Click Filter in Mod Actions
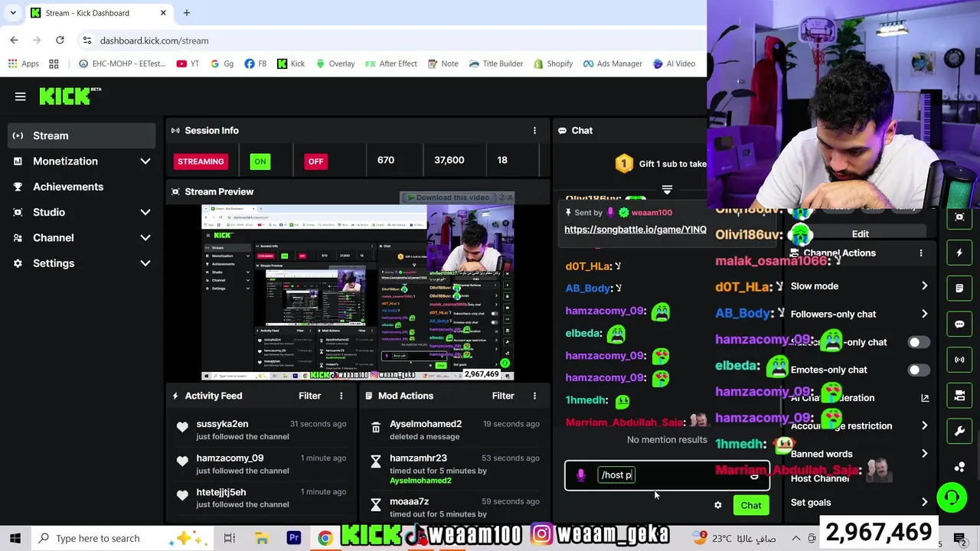Viewport: 980px width, 551px height. click(x=503, y=396)
